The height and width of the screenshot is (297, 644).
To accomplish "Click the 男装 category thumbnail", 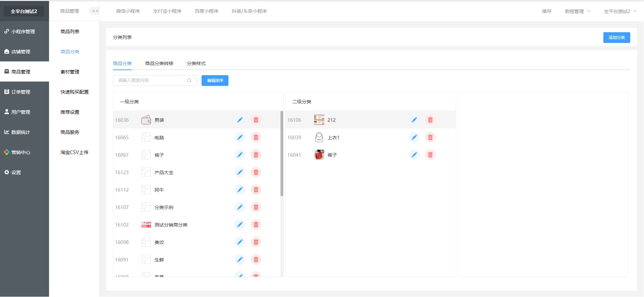I will coord(146,120).
